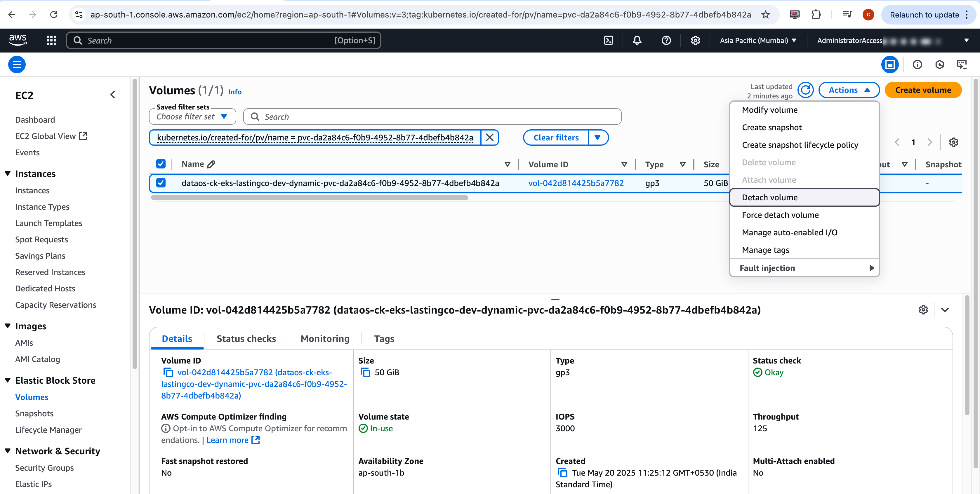Viewport: 980px width, 494px height.
Task: Bookmark this page with star icon
Action: pyautogui.click(x=765, y=14)
